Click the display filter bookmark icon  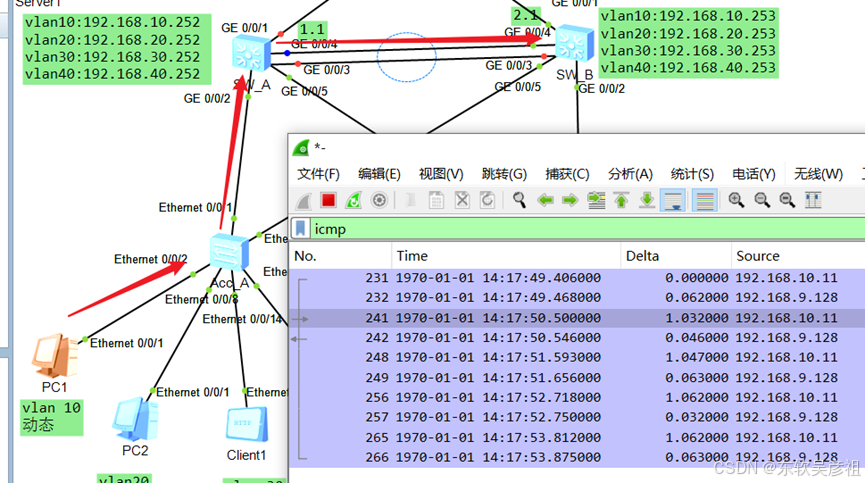pyautogui.click(x=300, y=228)
